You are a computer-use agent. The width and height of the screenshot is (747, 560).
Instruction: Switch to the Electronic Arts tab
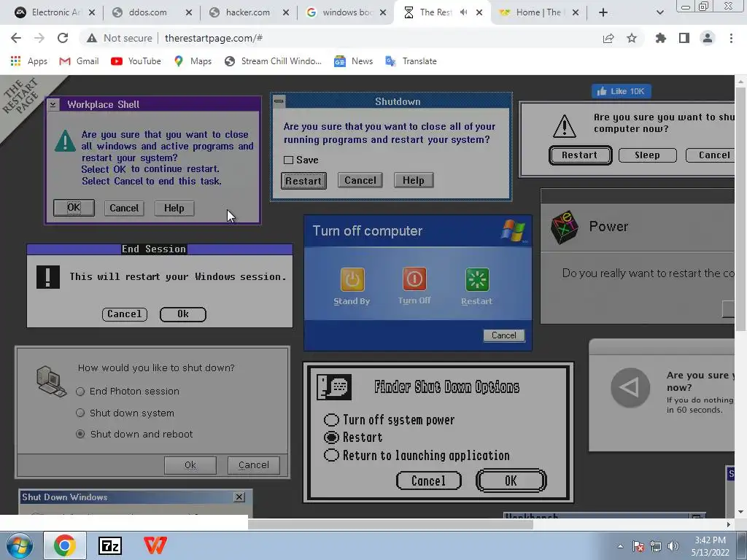[x=54, y=12]
